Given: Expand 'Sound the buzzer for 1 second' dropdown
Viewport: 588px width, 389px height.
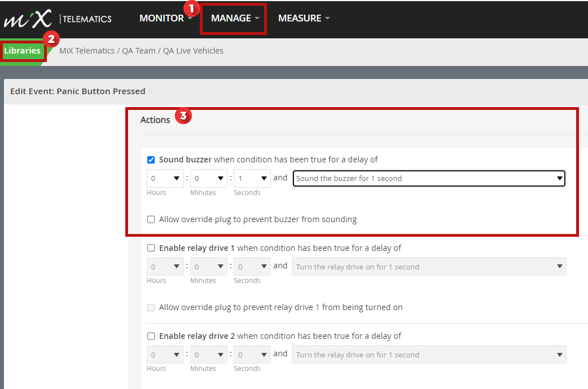Looking at the screenshot, I should coord(429,178).
